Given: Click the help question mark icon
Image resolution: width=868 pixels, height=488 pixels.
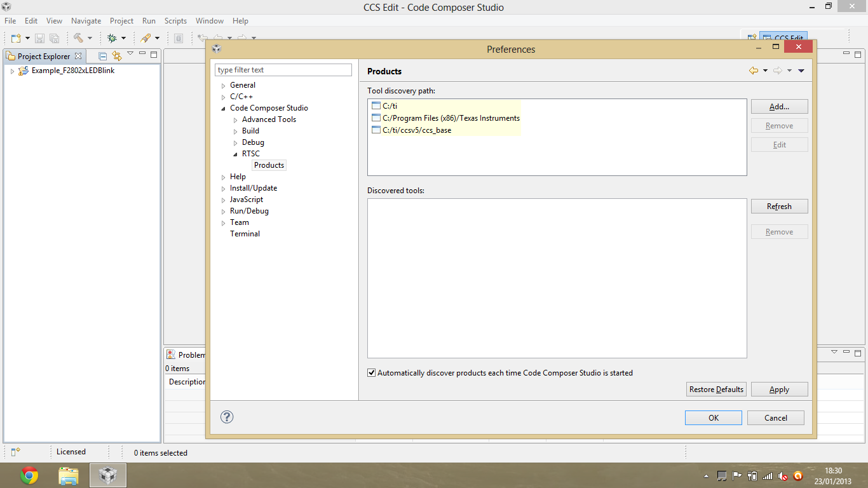Looking at the screenshot, I should tap(227, 417).
